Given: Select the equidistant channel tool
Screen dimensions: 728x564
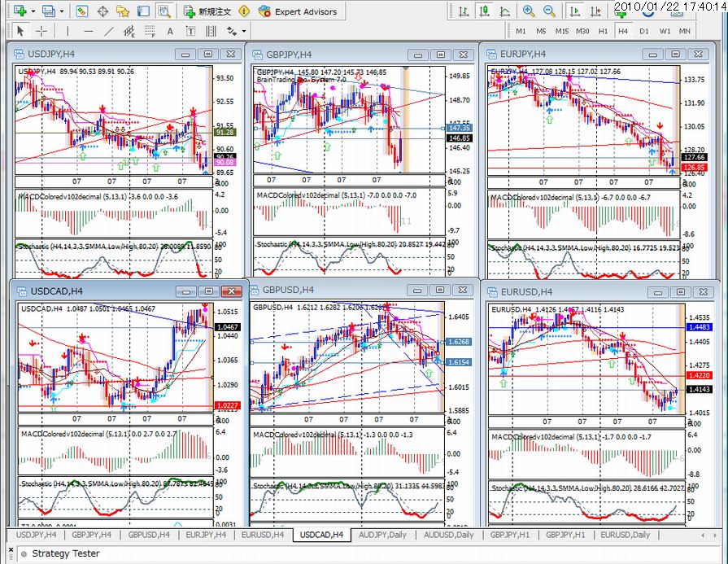Looking at the screenshot, I should coord(129,31).
